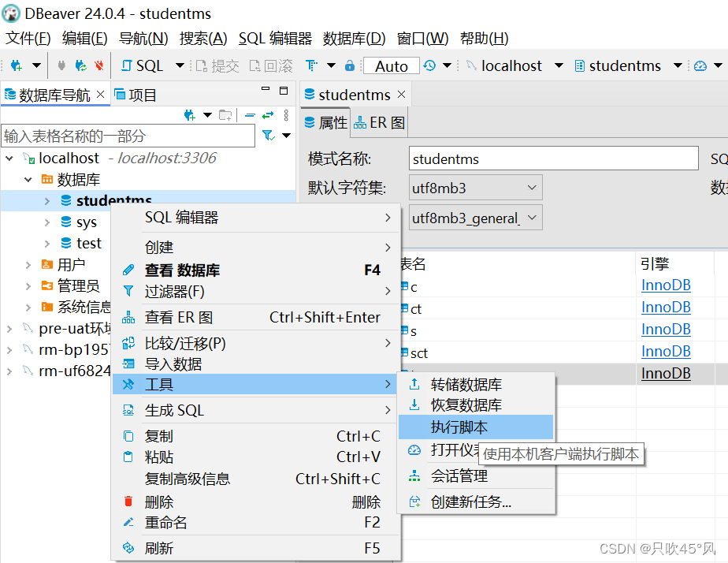This screenshot has width=728, height=563.
Task: Switch to the 项目 tab
Action: [x=136, y=95]
